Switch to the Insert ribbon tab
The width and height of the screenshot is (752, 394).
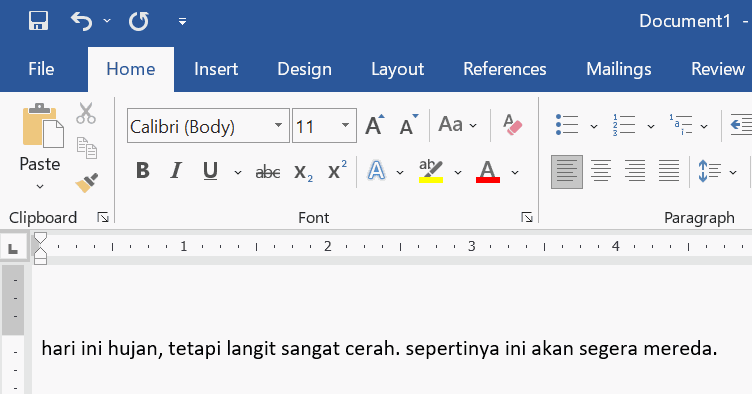[x=216, y=69]
